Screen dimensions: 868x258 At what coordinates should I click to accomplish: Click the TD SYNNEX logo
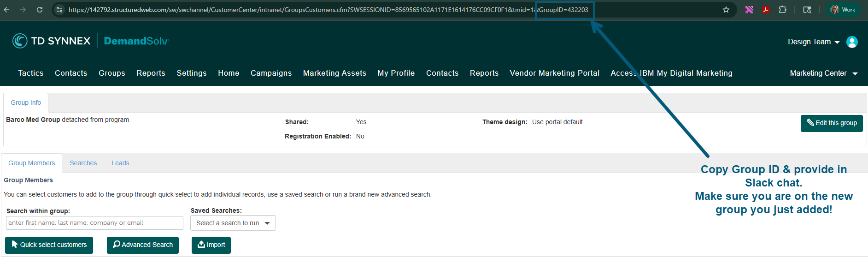tap(52, 41)
